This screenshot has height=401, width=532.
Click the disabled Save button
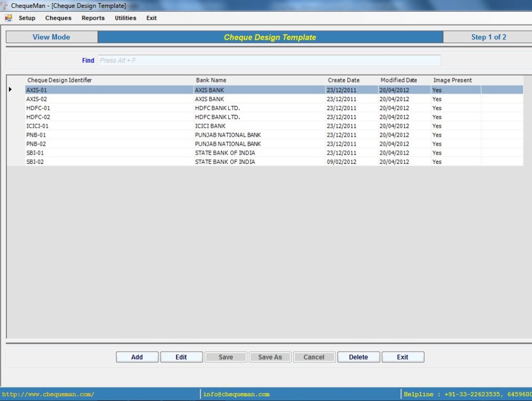226,357
